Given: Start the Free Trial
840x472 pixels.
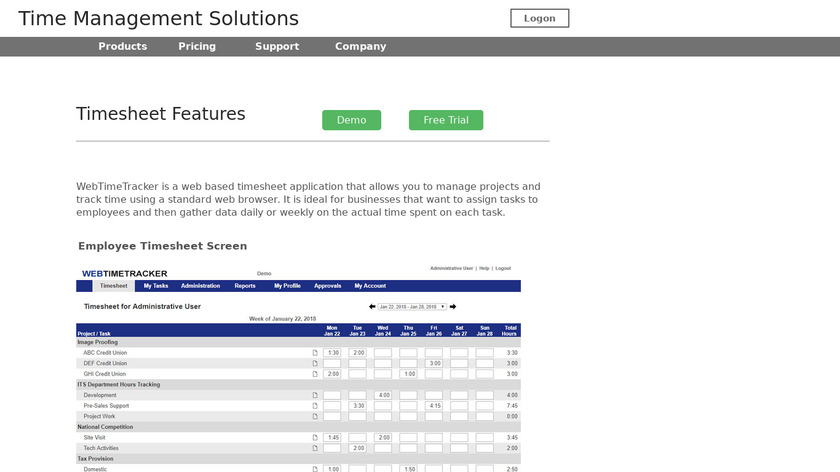Looking at the screenshot, I should pyautogui.click(x=446, y=120).
